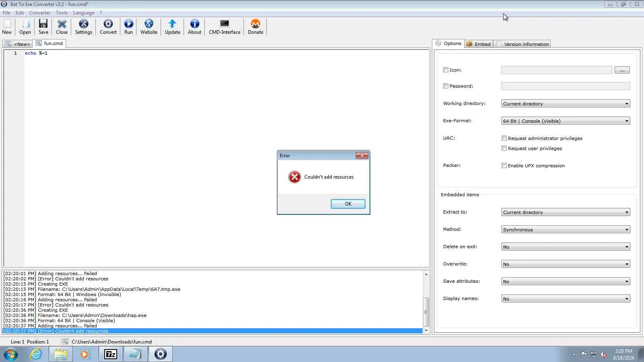Click the Password input field

566,86
